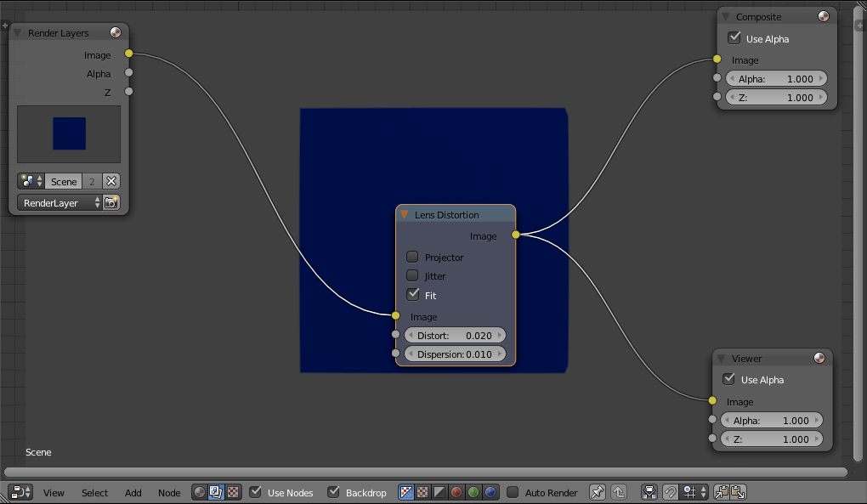This screenshot has width=867, height=504.
Task: Show red channel of backdrop
Action: tap(456, 492)
